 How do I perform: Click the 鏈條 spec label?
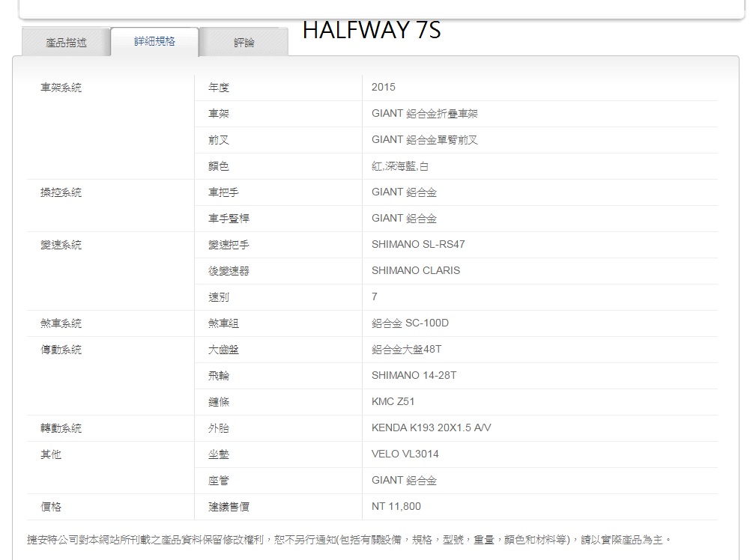tap(219, 401)
